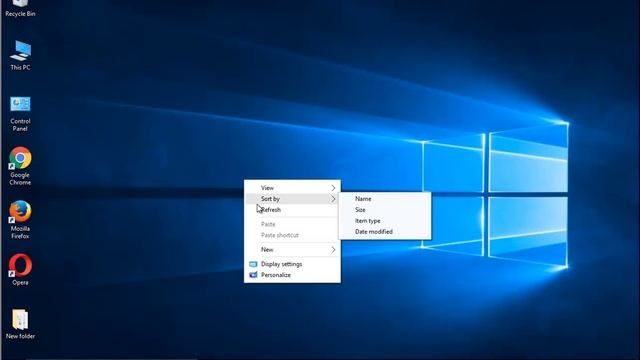This screenshot has height=360, width=640.
Task: Click the 'Mozilla Firefox' icon label
Action: click(x=20, y=232)
